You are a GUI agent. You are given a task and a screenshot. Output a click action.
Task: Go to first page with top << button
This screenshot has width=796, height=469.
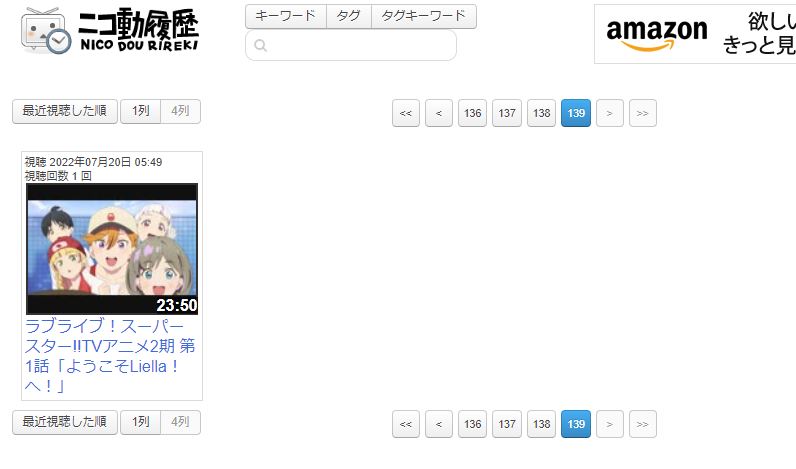pyautogui.click(x=406, y=113)
